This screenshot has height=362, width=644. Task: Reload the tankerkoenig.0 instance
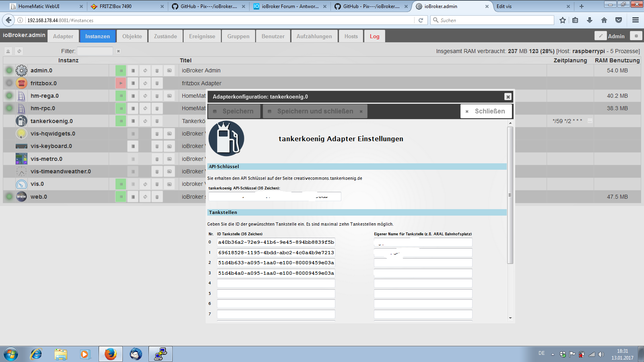tap(145, 121)
